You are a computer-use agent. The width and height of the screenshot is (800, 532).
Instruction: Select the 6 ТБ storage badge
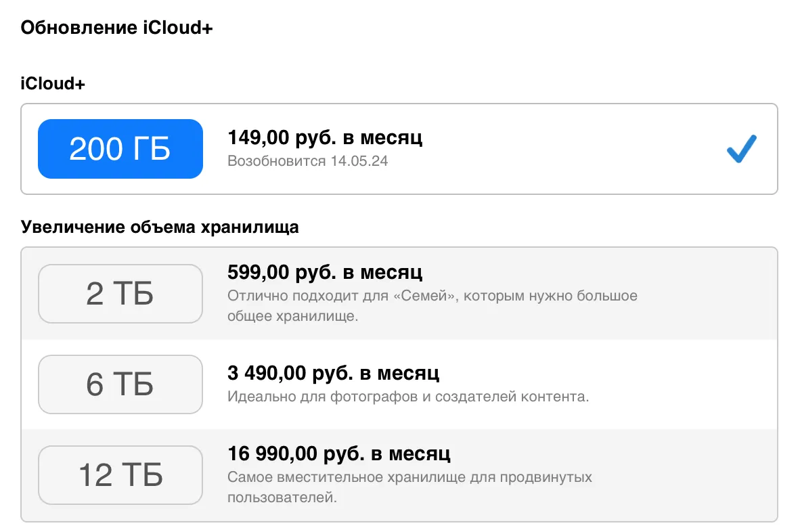120,384
